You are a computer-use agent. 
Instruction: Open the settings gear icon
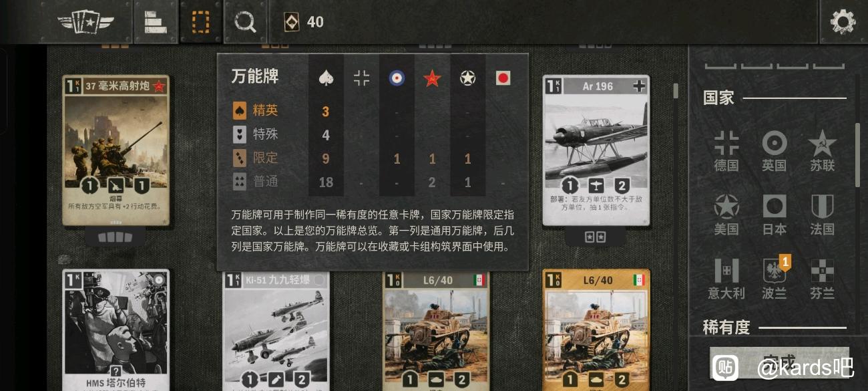843,21
